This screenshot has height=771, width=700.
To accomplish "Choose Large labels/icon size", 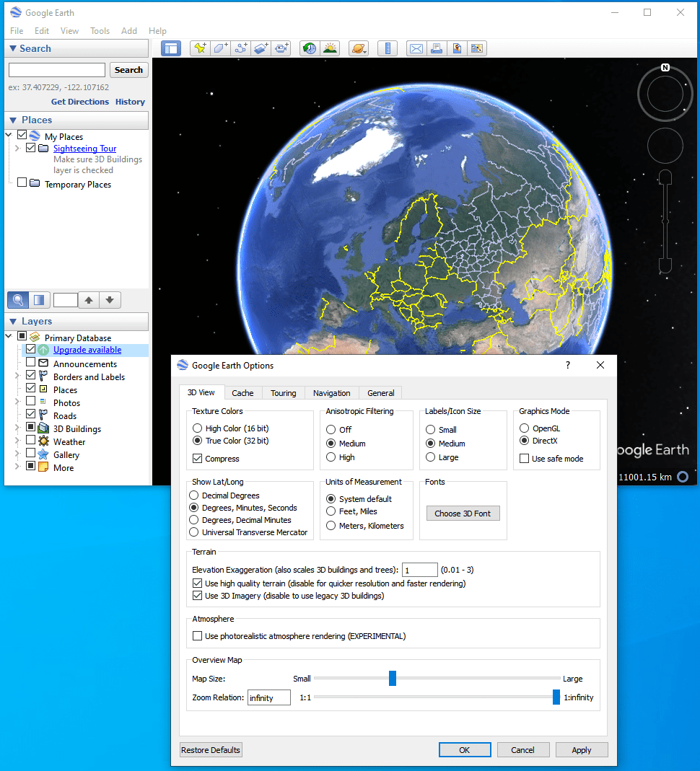I will point(430,457).
